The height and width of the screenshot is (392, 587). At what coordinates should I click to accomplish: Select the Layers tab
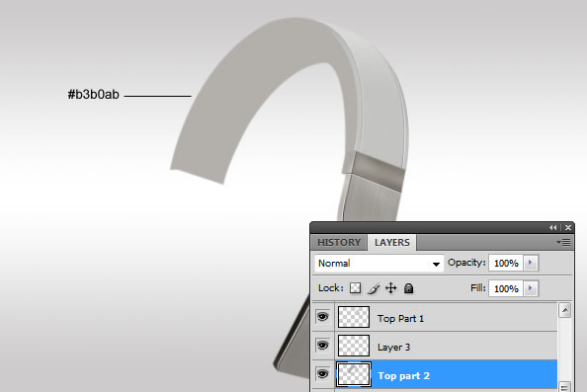(x=392, y=242)
